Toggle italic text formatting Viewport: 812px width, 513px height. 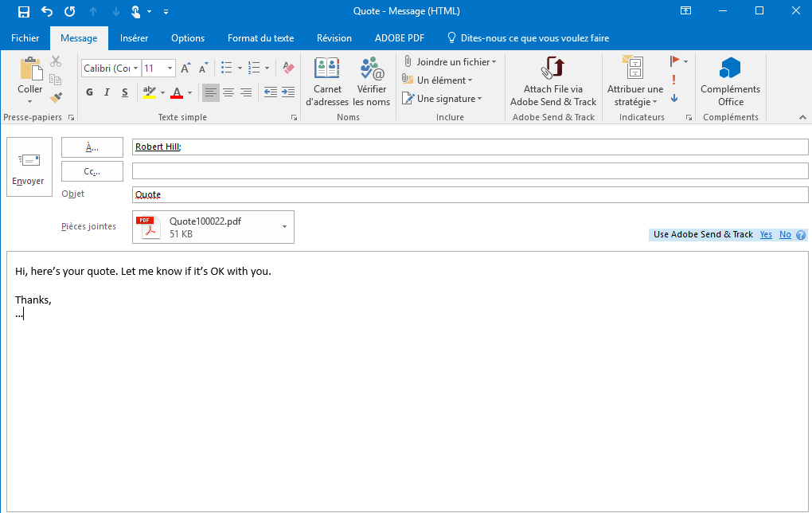tap(107, 92)
